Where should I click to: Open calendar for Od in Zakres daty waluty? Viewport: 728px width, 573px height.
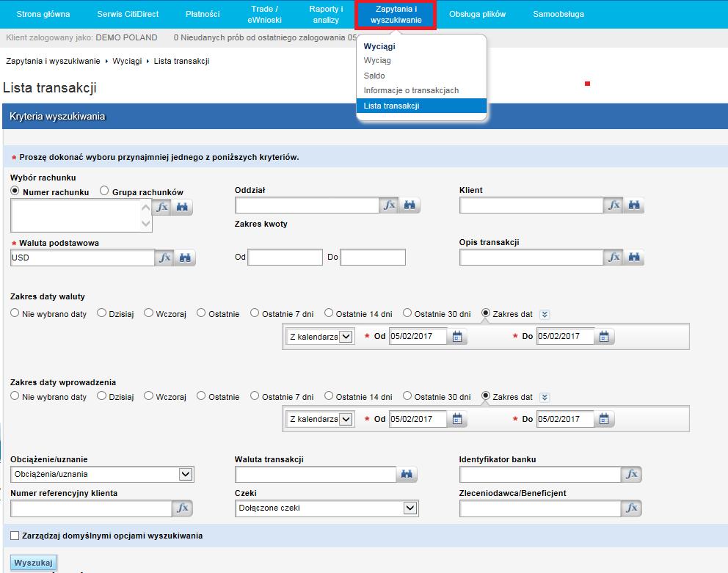pos(457,336)
